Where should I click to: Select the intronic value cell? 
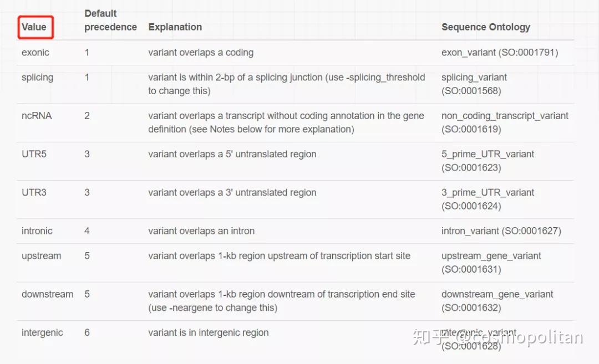click(x=37, y=231)
